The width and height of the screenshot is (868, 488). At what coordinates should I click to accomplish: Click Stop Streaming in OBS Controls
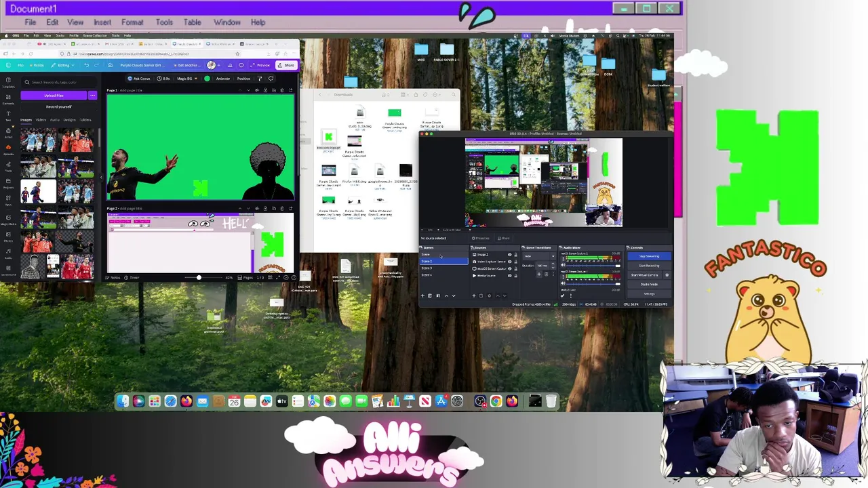click(649, 256)
